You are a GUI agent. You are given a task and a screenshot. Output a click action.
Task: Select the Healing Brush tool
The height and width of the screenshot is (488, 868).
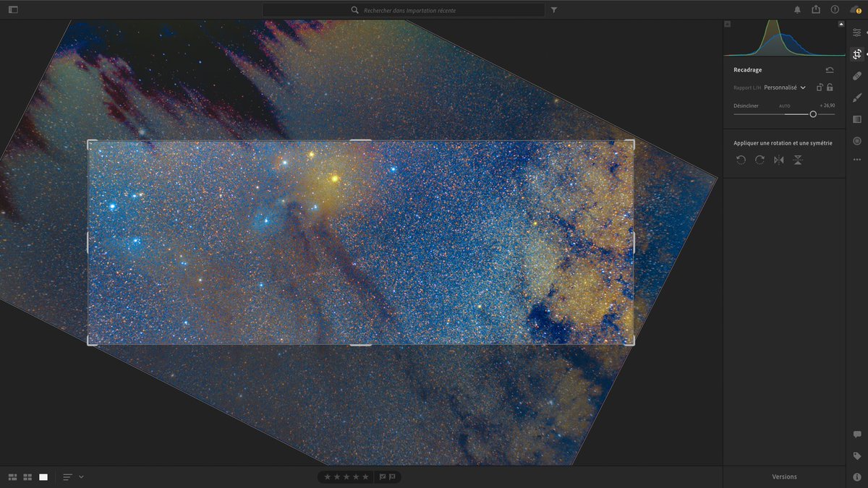pos(857,76)
